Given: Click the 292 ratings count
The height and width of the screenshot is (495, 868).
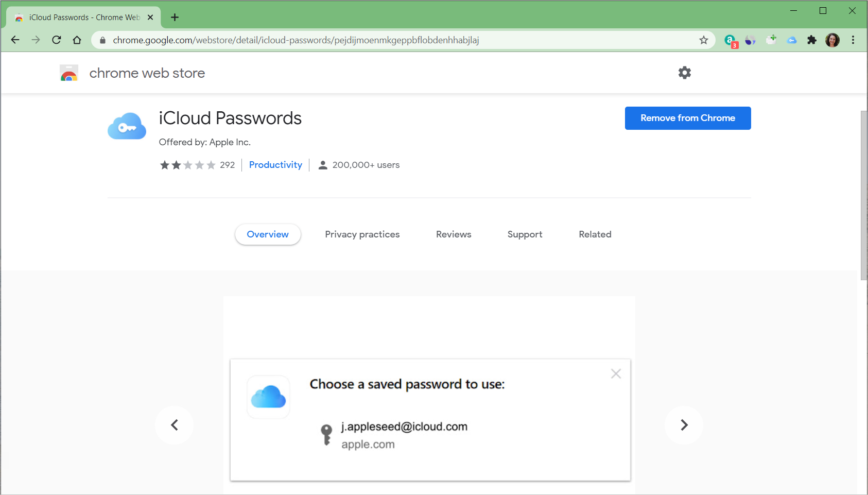Looking at the screenshot, I should tap(228, 165).
